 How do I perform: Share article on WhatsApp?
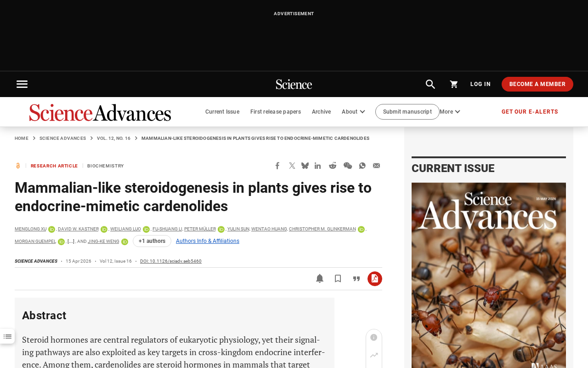(x=362, y=166)
